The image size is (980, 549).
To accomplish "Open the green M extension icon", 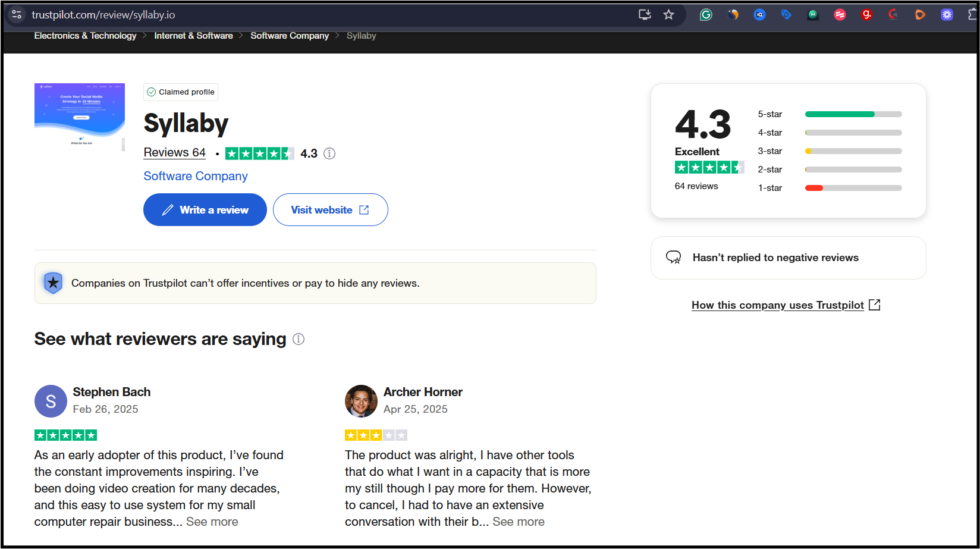I will 813,15.
